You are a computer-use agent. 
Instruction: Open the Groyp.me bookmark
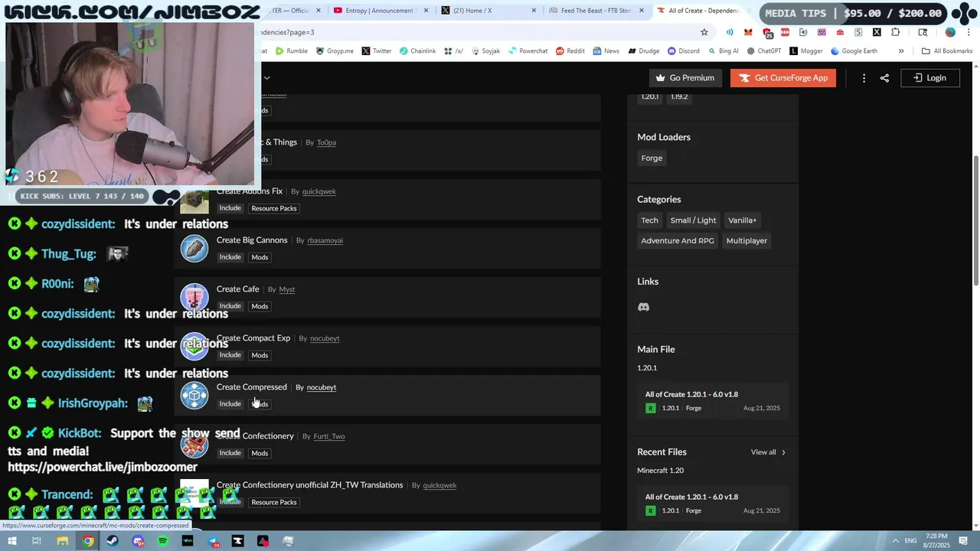click(335, 51)
